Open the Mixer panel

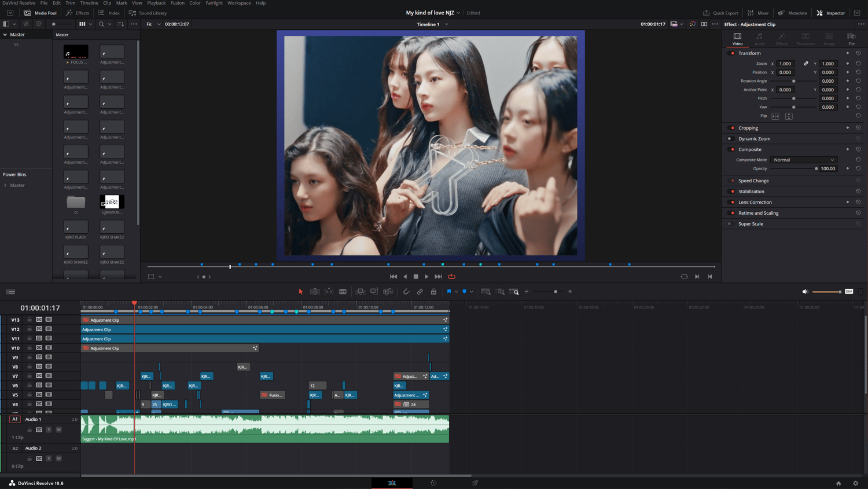tap(758, 13)
